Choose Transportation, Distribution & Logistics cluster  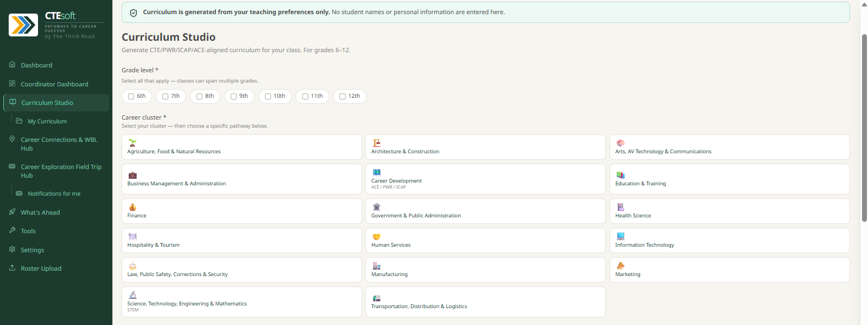(485, 302)
